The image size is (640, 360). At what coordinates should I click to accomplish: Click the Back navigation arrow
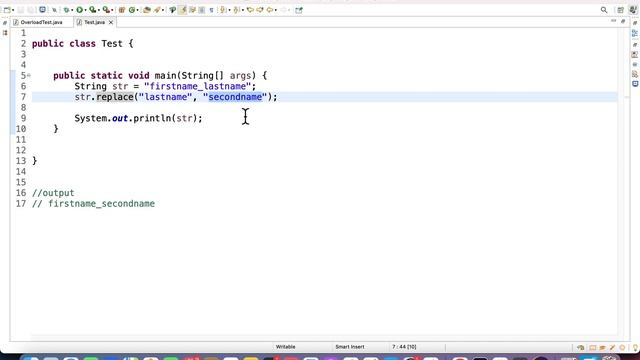pyautogui.click(x=270, y=10)
